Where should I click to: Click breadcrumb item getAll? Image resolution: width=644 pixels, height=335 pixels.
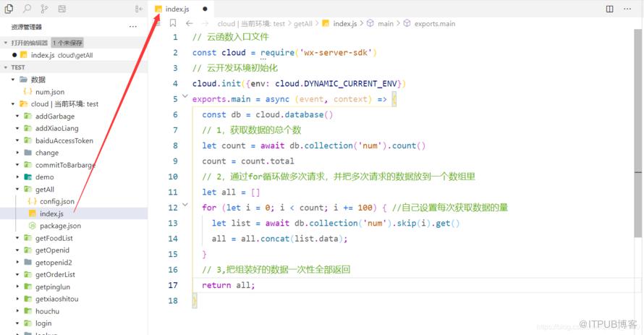click(x=303, y=24)
